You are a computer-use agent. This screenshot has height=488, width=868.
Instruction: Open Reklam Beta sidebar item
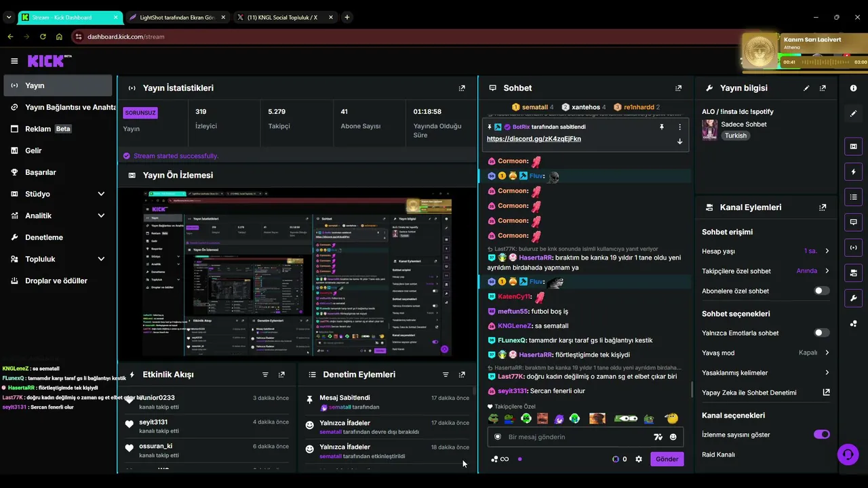click(58, 129)
